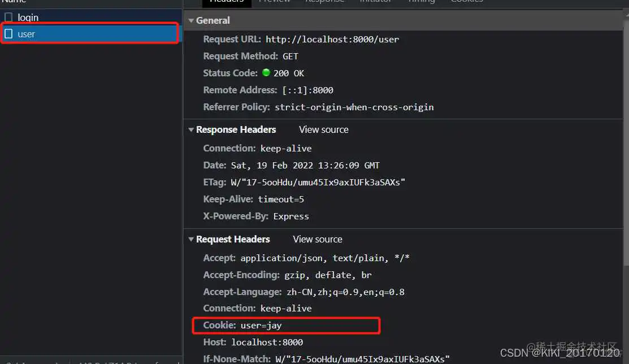Open View source for Request Headers

317,239
